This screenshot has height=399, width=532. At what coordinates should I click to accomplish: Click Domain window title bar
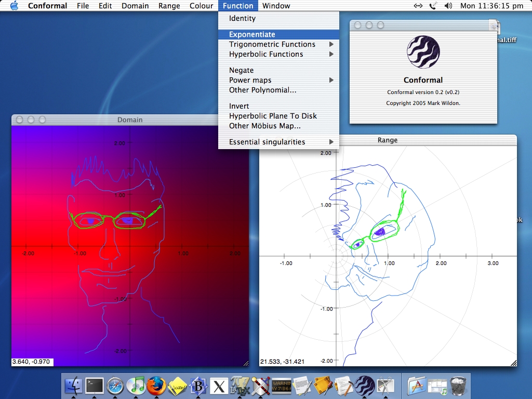130,120
